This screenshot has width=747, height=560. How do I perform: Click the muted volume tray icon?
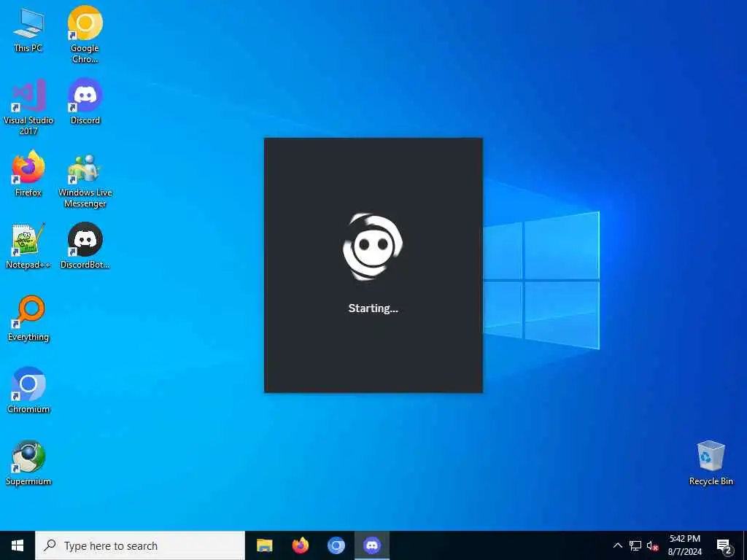652,545
